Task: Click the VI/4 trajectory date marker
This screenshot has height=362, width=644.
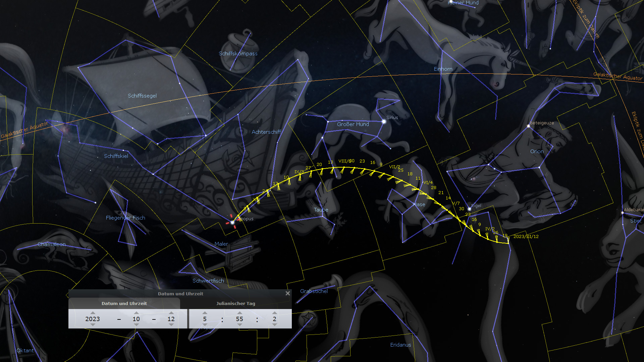Action: click(428, 183)
